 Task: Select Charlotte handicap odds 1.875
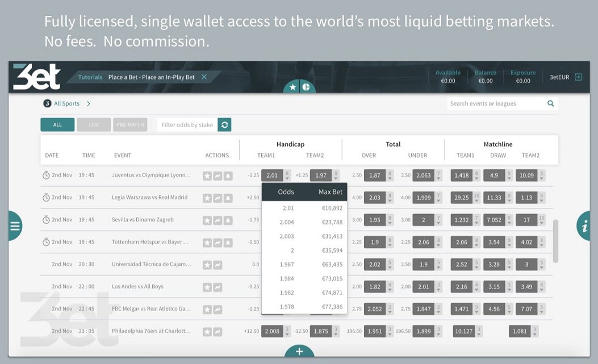click(321, 331)
